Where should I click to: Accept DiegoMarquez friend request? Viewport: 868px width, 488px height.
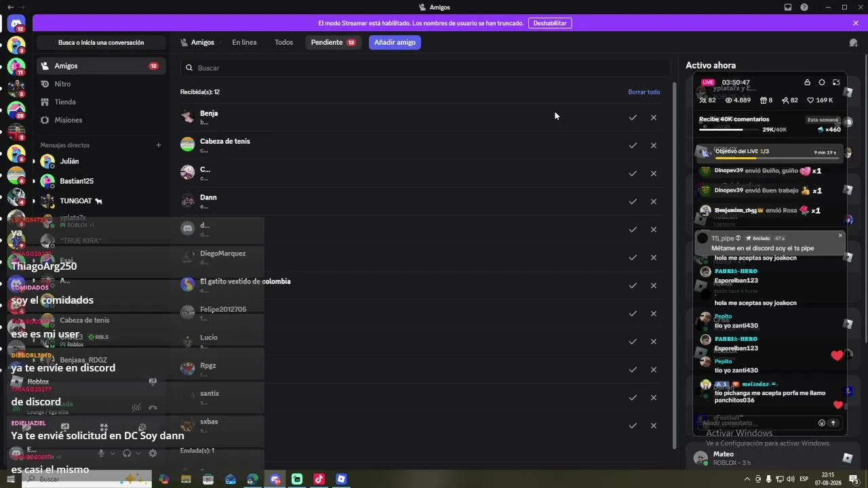pyautogui.click(x=633, y=258)
